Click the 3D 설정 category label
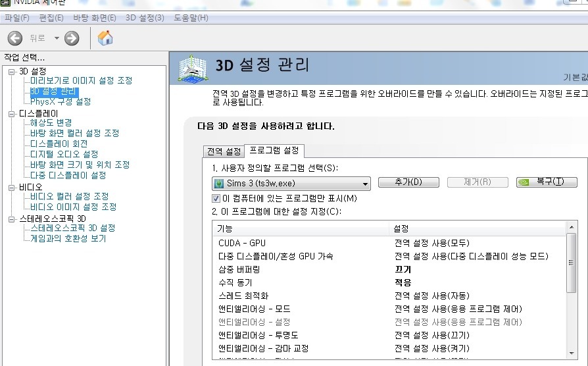 tap(33, 71)
